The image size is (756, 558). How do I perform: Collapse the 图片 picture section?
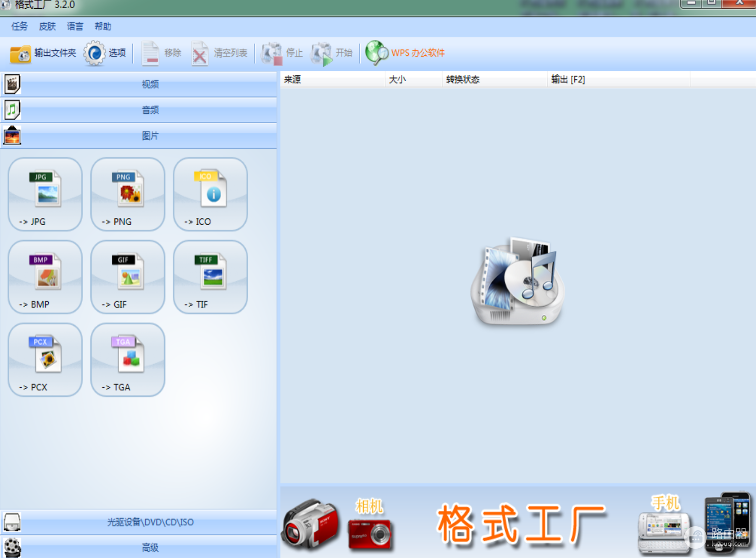(x=138, y=135)
